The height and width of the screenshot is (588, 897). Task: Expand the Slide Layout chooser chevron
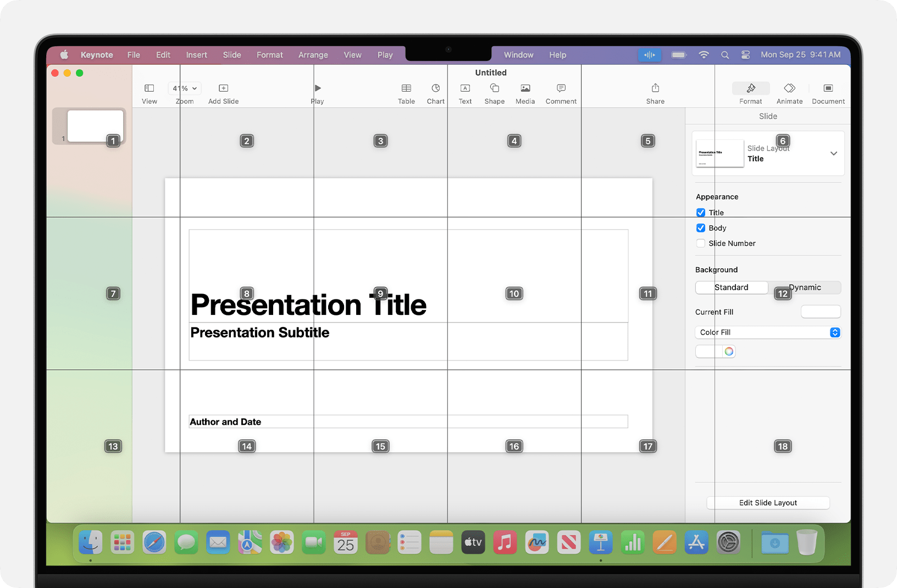point(834,153)
